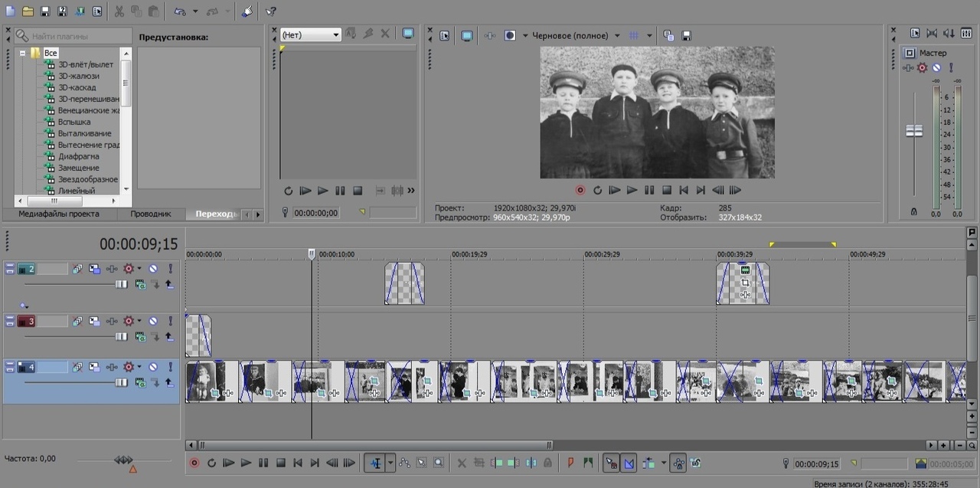Viewport: 980px width, 488px height.
Task: Click the loop playback icon in the timeline transport
Action: [x=211, y=463]
